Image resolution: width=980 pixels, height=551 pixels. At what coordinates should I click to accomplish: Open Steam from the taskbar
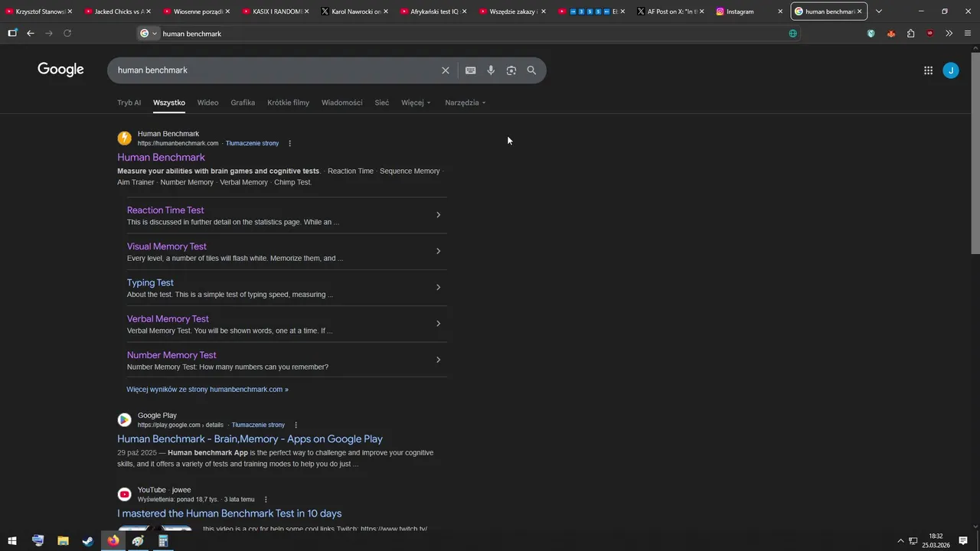[x=88, y=541]
